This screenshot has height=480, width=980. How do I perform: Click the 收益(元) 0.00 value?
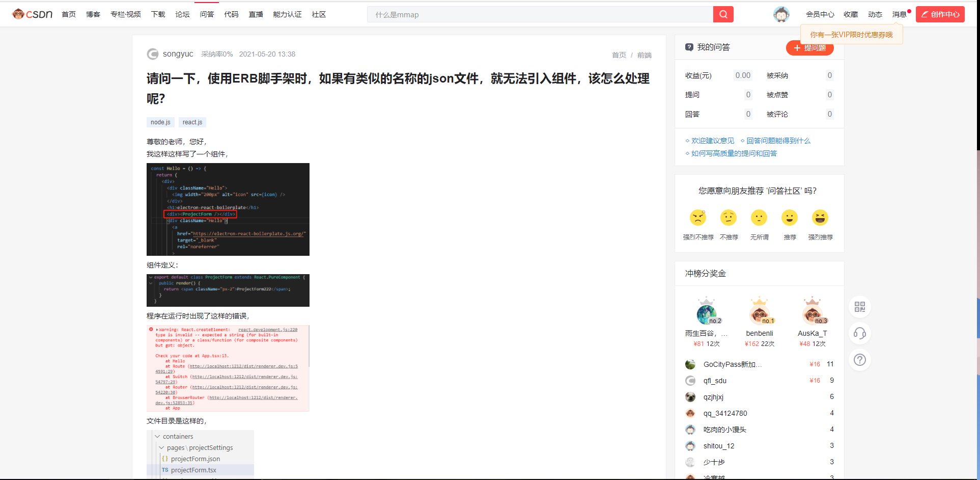pyautogui.click(x=743, y=75)
